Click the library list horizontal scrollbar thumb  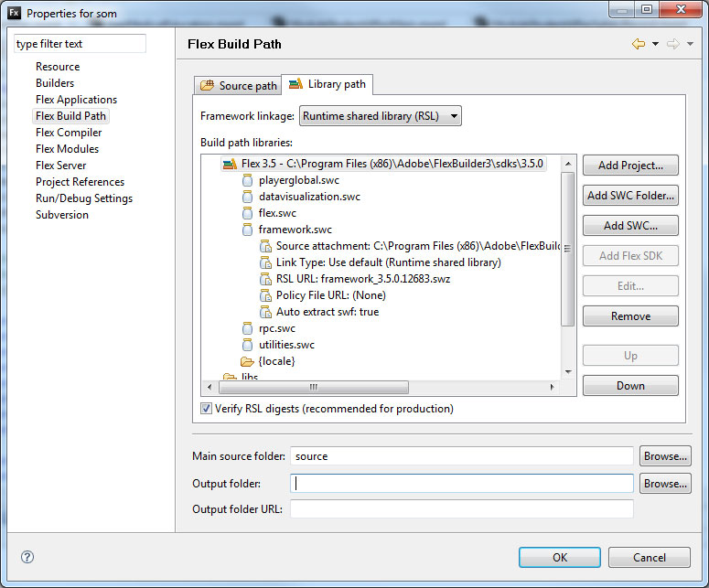(314, 388)
